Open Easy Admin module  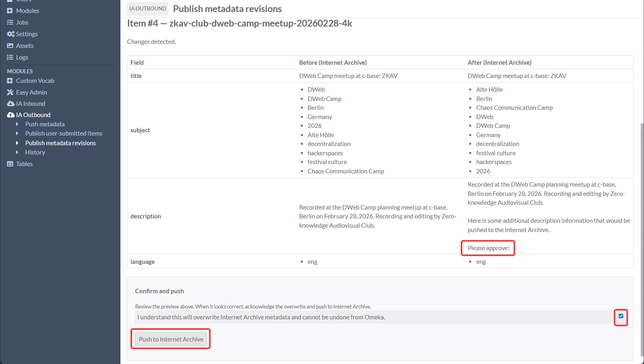[x=31, y=93]
